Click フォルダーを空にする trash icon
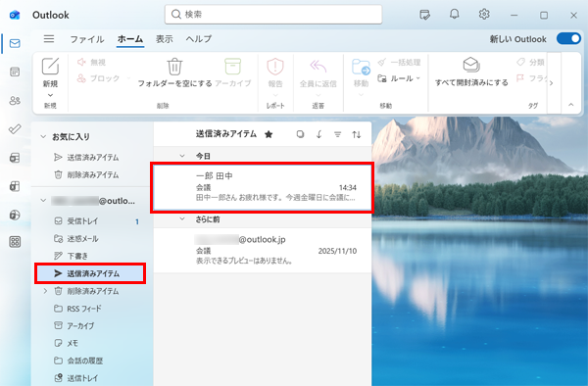588x386 pixels. click(x=174, y=66)
